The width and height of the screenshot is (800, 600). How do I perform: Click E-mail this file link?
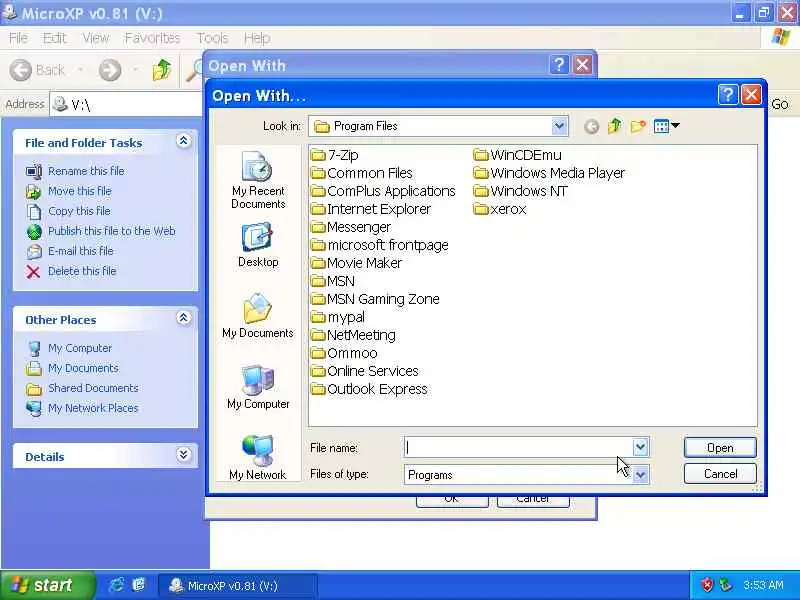81,251
